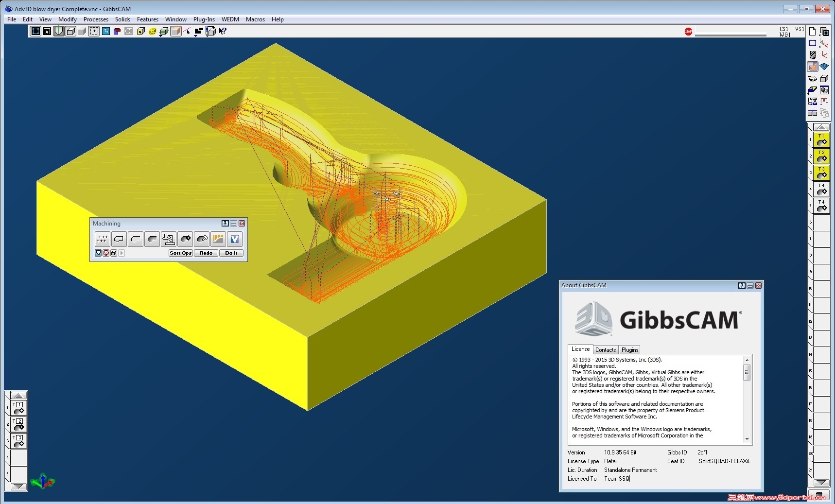835x504 pixels.
Task: Click the eye view control icon
Action: 813,78
